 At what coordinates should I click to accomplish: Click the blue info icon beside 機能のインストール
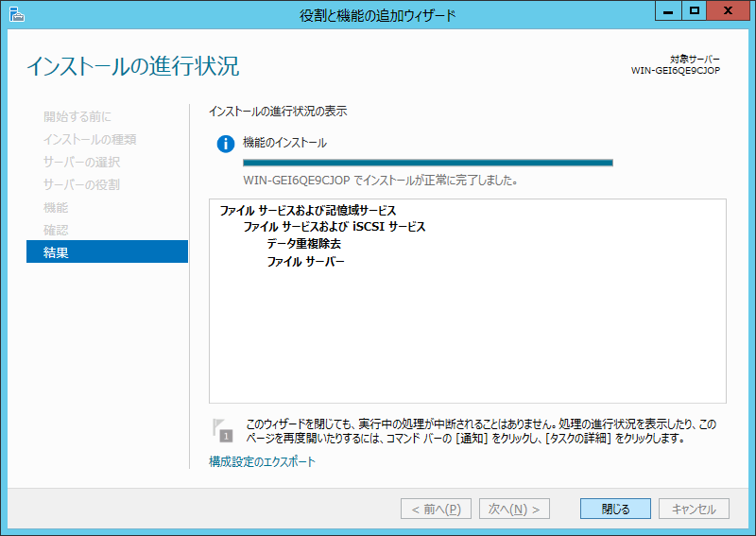(x=225, y=144)
